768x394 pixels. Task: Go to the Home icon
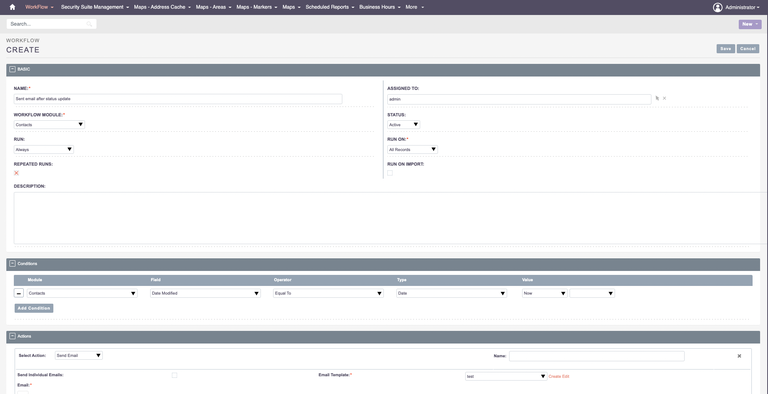[13, 7]
